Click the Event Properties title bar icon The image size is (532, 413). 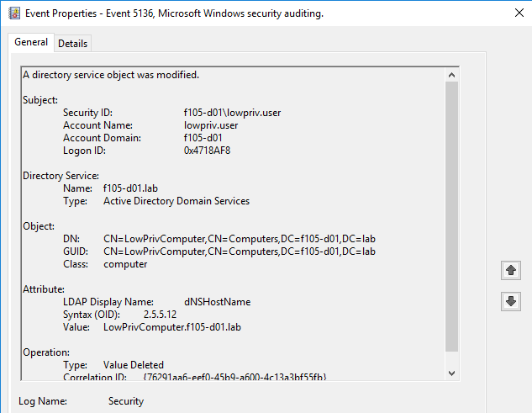click(x=14, y=14)
